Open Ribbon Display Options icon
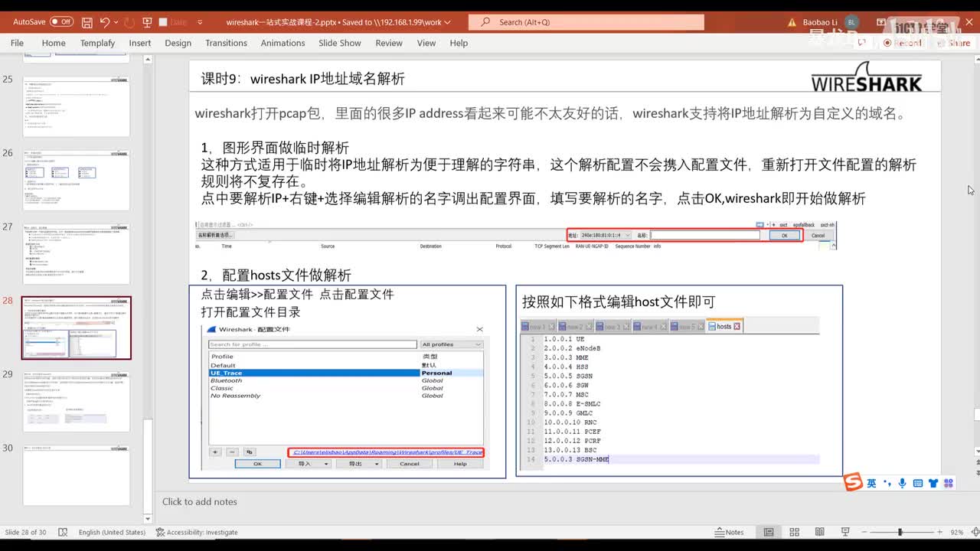 coord(882,22)
